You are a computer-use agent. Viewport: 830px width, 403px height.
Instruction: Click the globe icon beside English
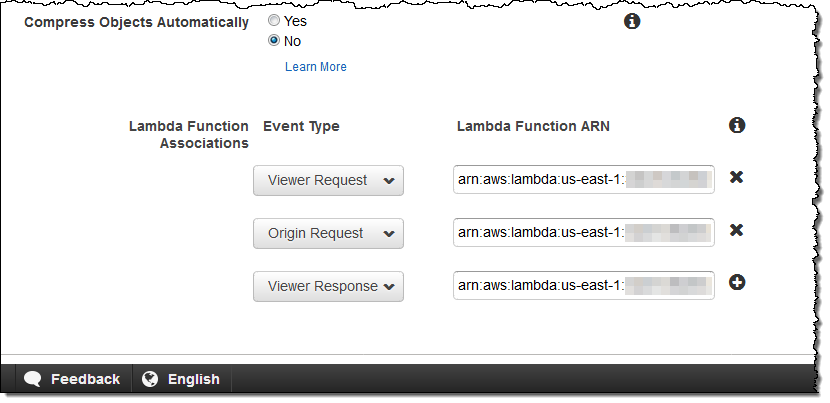click(151, 379)
